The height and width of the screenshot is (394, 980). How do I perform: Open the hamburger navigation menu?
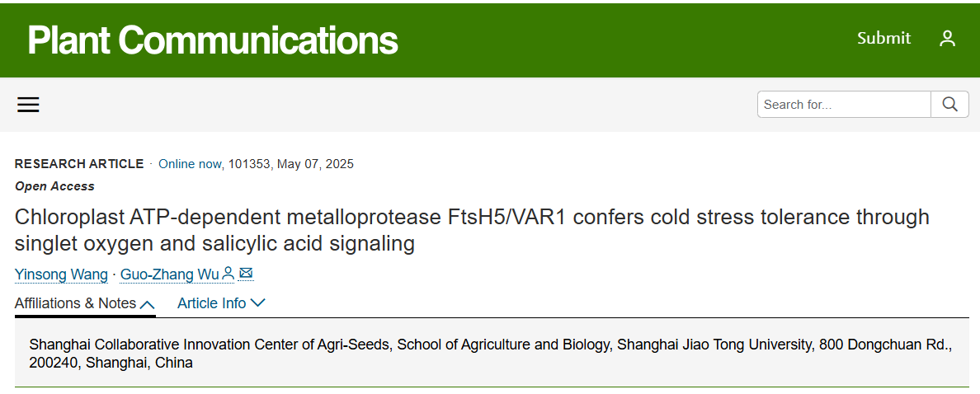(x=28, y=105)
